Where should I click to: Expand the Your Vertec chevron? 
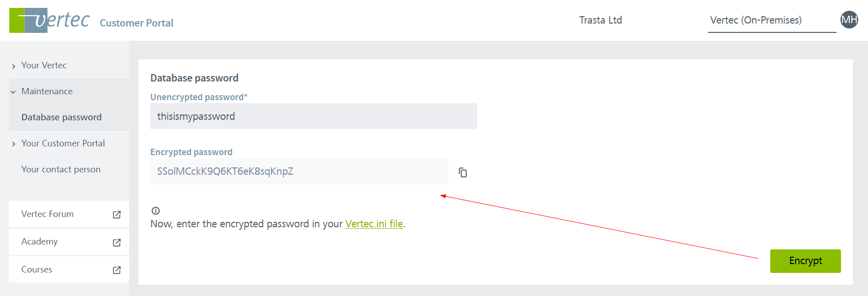(x=14, y=66)
